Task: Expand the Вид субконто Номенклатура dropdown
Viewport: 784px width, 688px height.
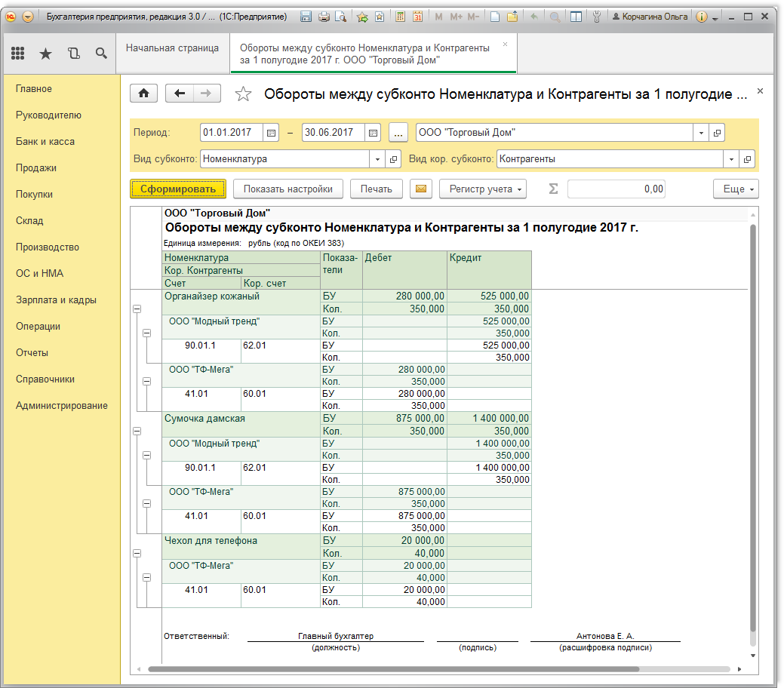Action: point(378,159)
